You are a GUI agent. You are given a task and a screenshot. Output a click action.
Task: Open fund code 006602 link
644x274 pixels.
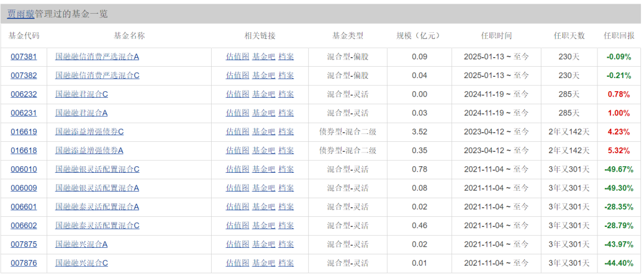click(23, 226)
